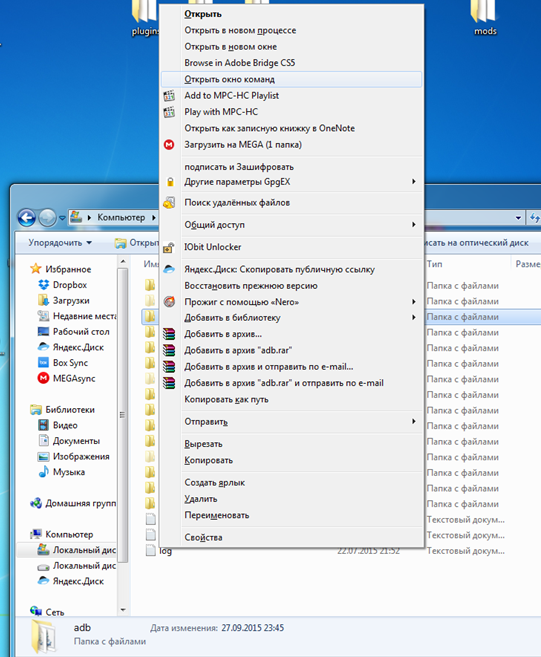
Task: Expand the Общий доступ submenu
Action: tap(414, 225)
